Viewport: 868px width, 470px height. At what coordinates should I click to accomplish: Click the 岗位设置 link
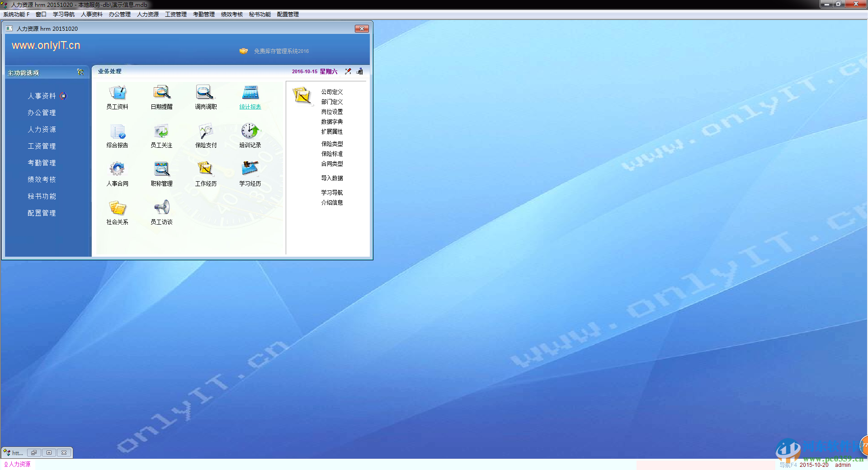pos(332,112)
